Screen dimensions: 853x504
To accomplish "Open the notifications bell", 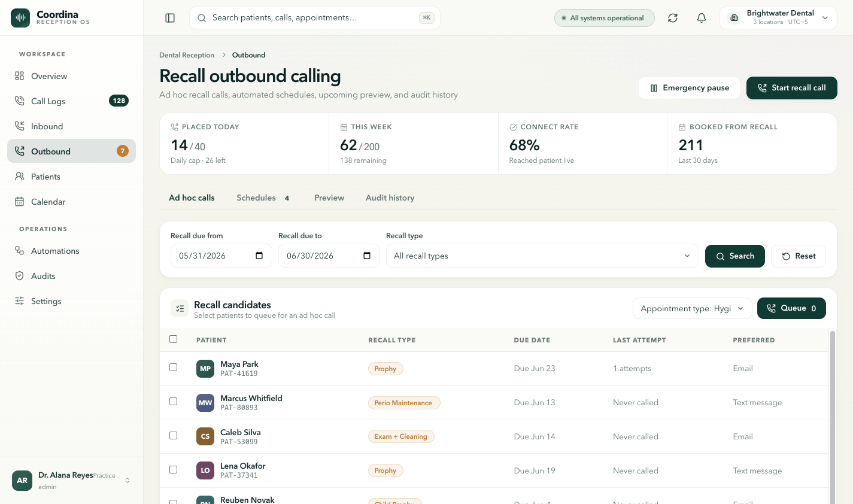I will [702, 18].
